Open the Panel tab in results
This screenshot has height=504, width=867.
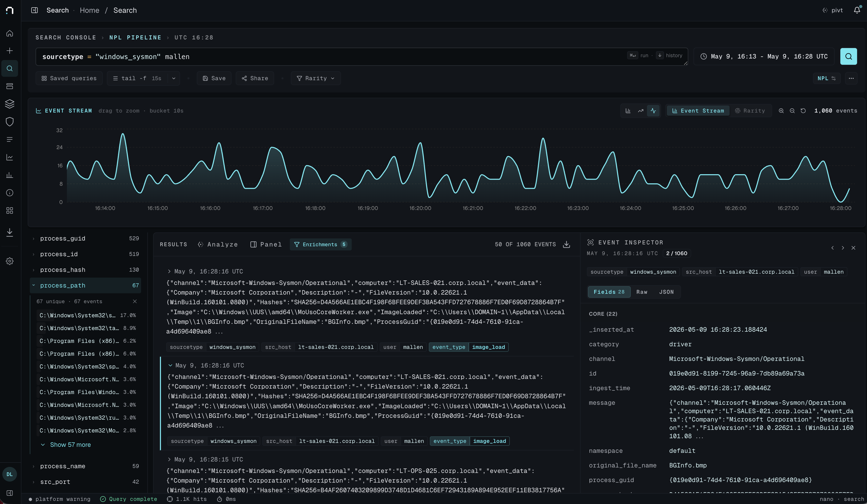(x=266, y=244)
